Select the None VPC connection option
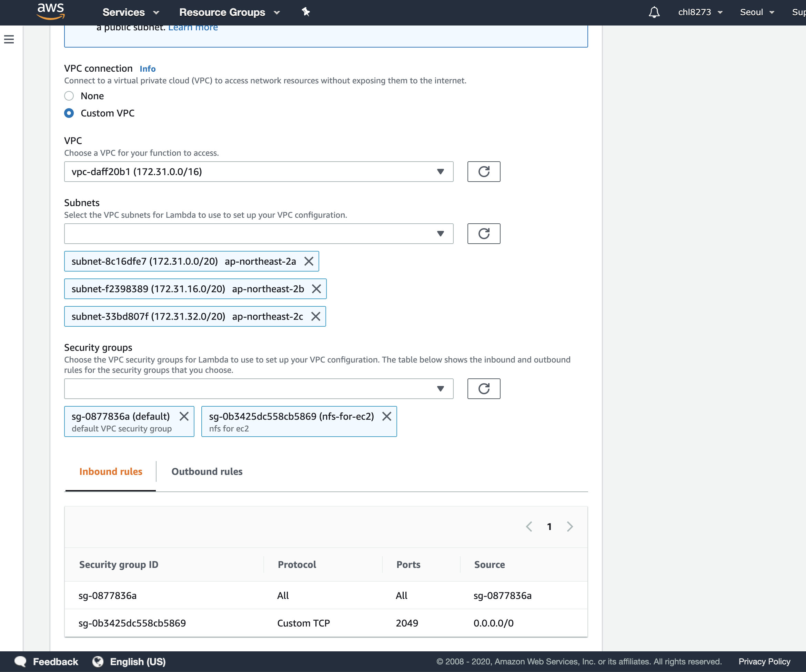The image size is (806, 672). pyautogui.click(x=69, y=96)
